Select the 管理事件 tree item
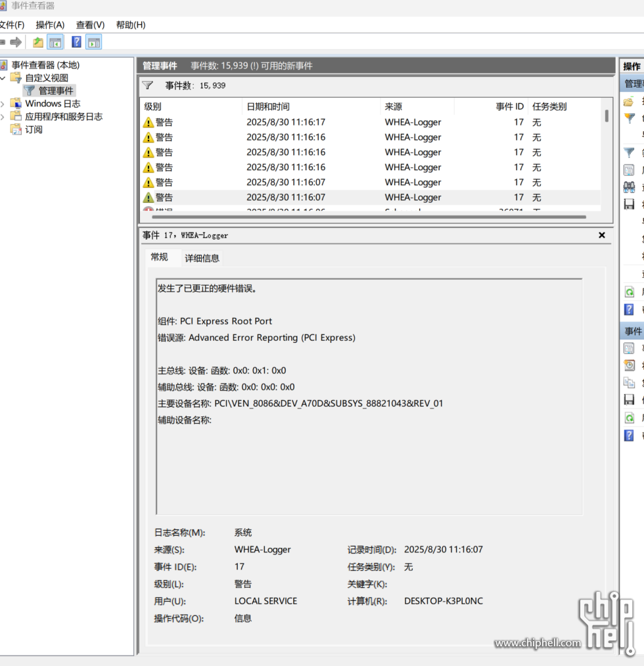 56,91
